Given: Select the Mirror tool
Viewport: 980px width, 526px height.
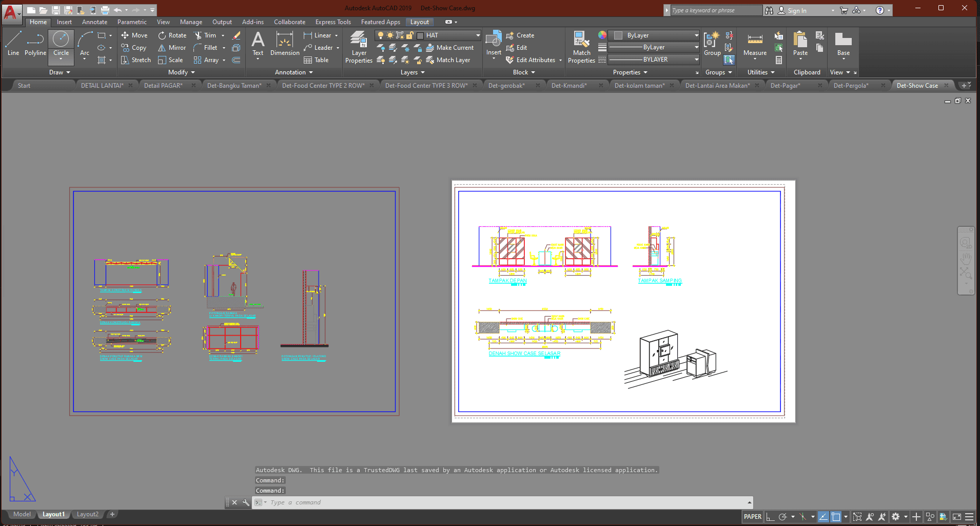Looking at the screenshot, I should pos(172,48).
